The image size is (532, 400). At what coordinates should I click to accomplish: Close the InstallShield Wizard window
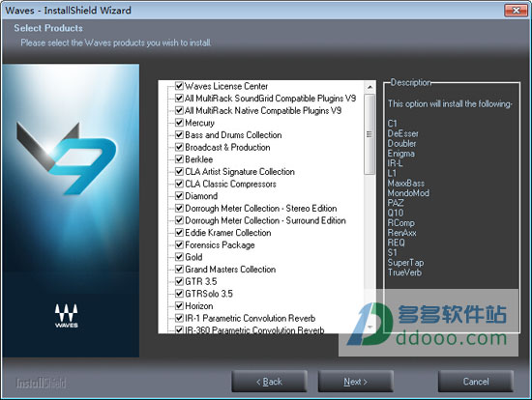pyautogui.click(x=516, y=11)
